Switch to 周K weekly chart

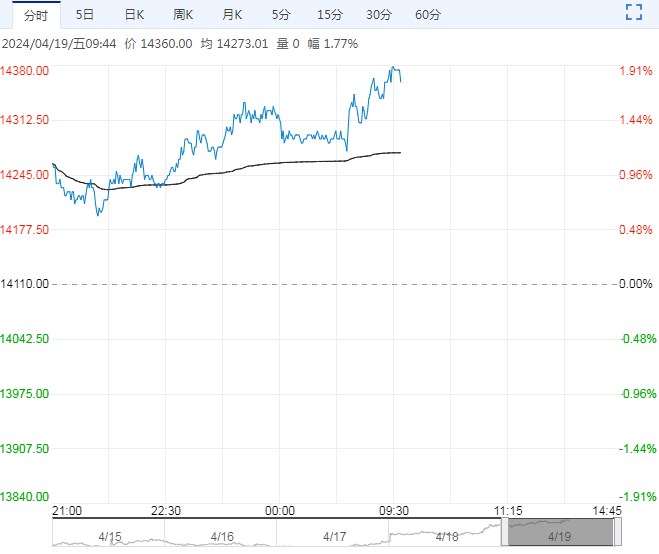pyautogui.click(x=183, y=14)
